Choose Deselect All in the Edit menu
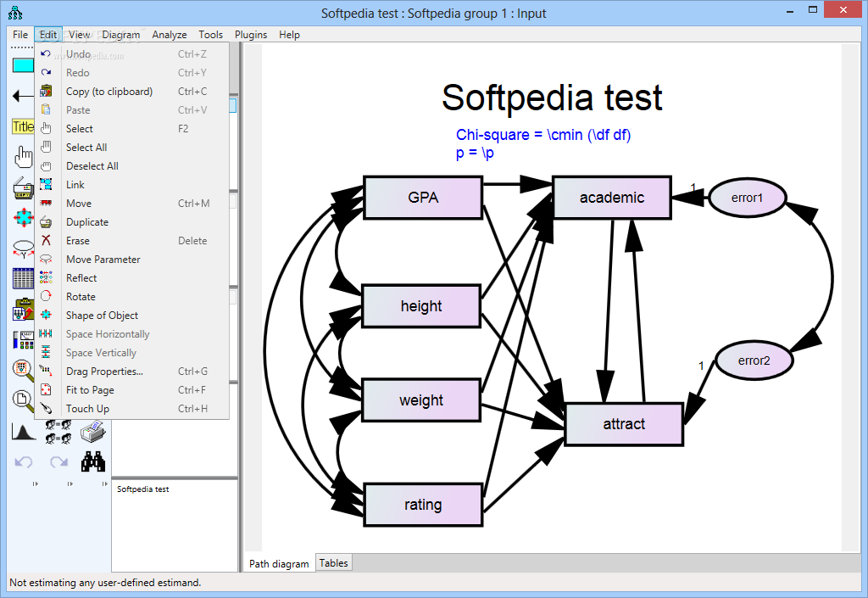Screen dimensions: 868x598 point(131,166)
